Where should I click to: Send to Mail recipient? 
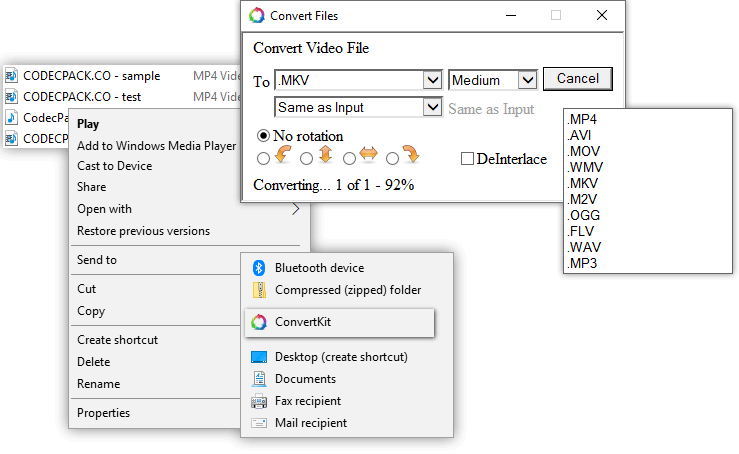tap(311, 423)
